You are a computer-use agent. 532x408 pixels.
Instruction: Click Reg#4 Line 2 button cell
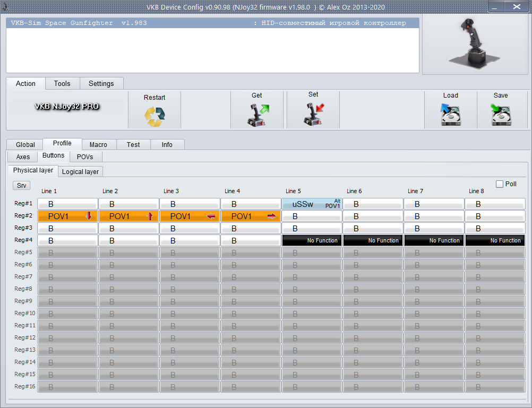pyautogui.click(x=129, y=240)
